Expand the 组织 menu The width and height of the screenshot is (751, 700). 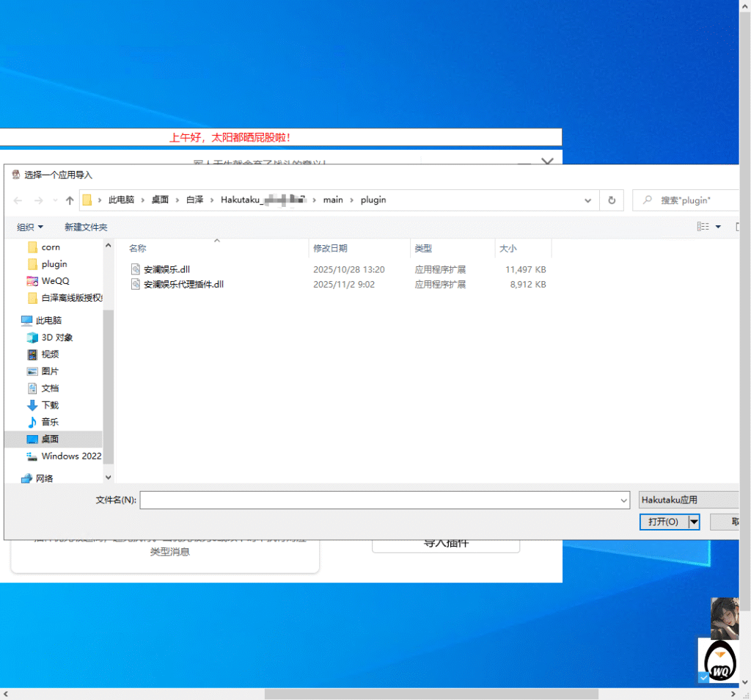point(30,227)
